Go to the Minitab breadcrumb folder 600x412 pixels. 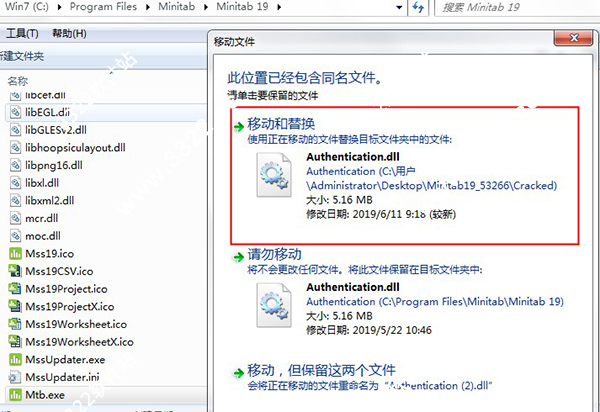coord(176,7)
